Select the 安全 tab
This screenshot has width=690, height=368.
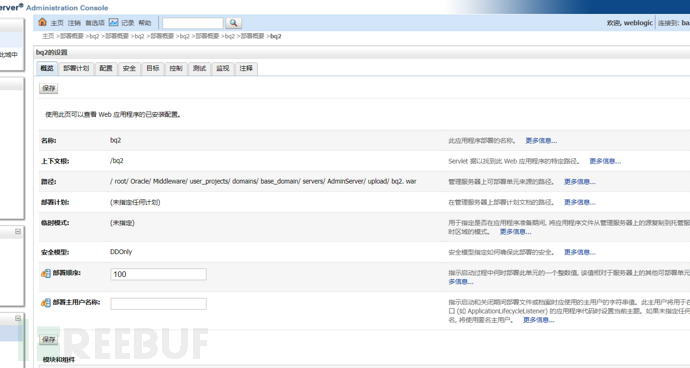(x=129, y=68)
